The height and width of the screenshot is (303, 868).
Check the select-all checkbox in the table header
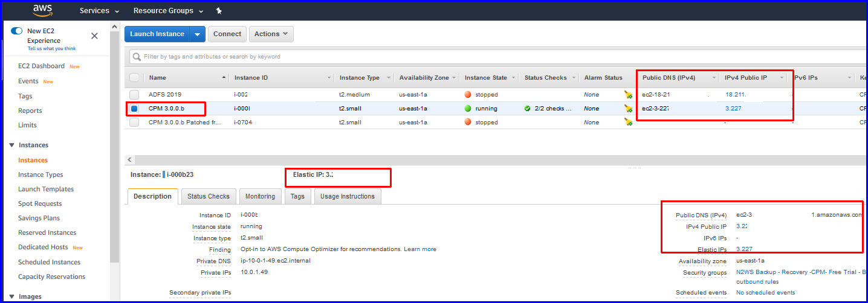[x=134, y=77]
